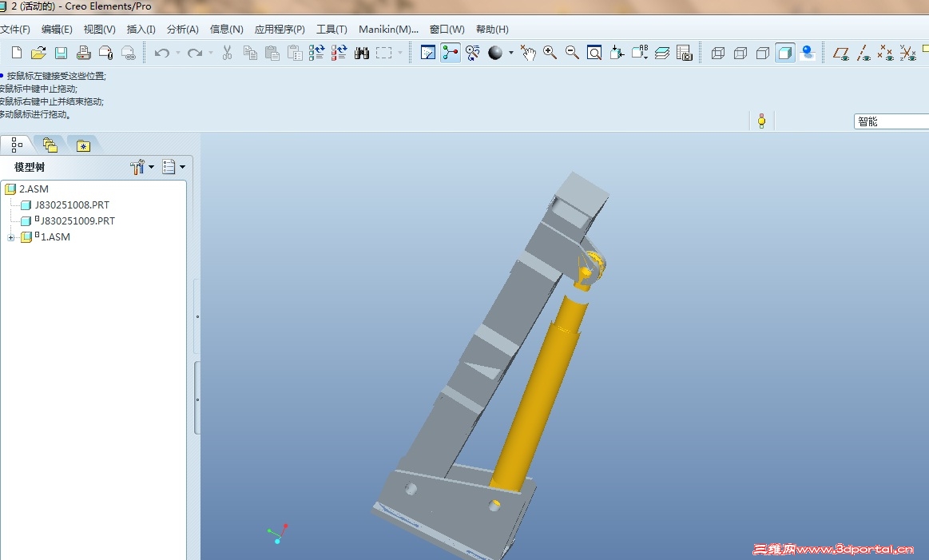Switch to Wireframe display
Image resolution: width=929 pixels, height=560 pixels.
pos(718,53)
